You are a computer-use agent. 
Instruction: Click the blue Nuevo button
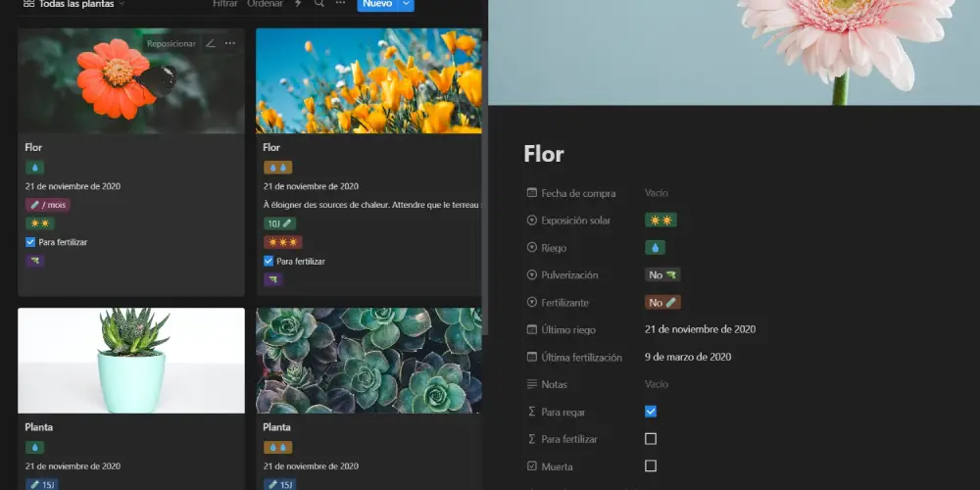[376, 4]
